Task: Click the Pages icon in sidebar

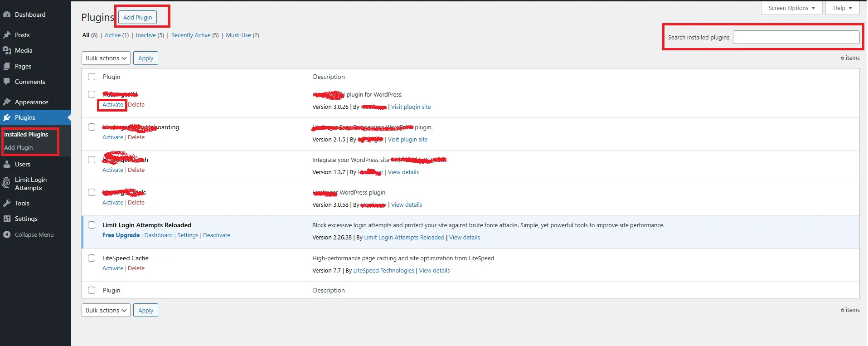Action: coord(7,66)
